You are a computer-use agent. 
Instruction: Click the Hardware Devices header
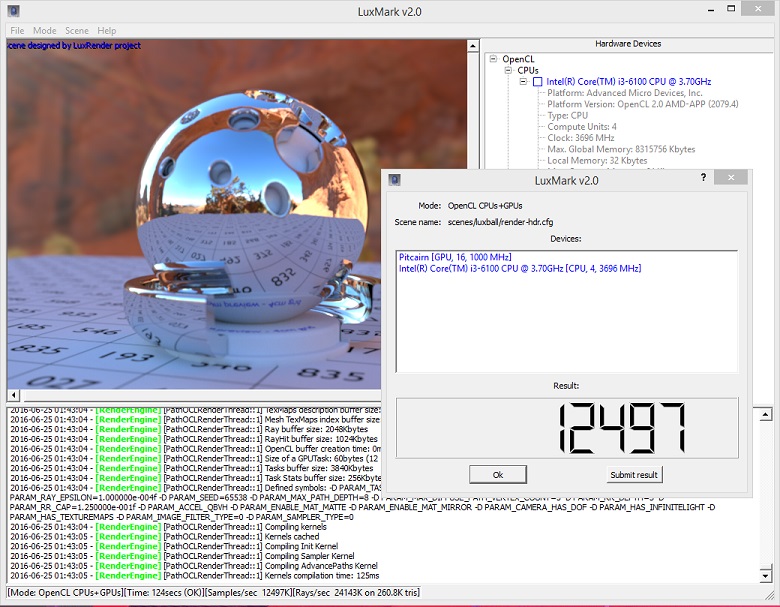click(628, 44)
